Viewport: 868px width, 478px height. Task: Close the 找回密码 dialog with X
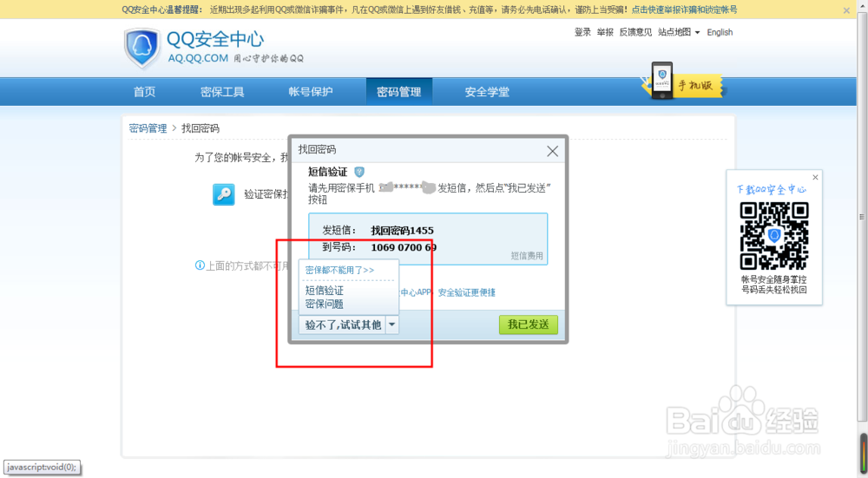tap(552, 151)
